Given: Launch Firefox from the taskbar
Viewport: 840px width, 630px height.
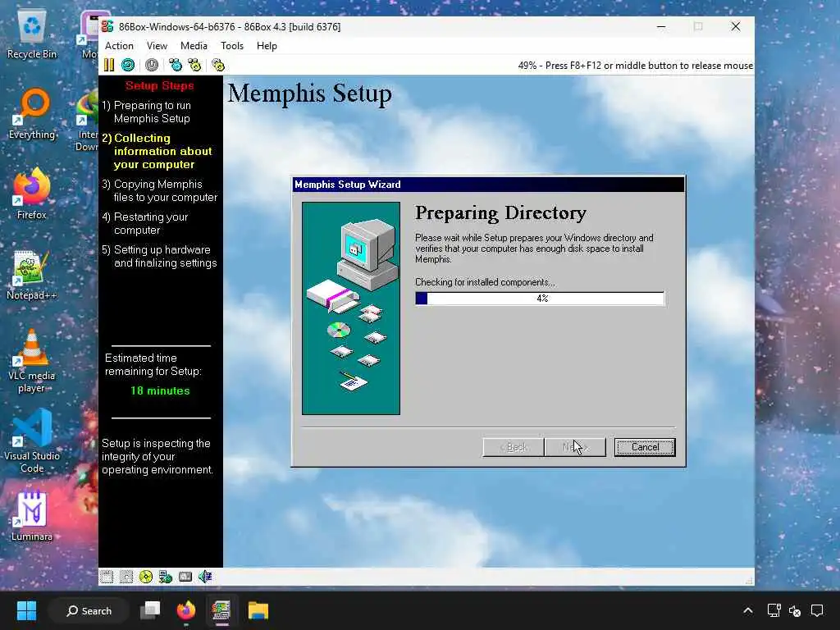Looking at the screenshot, I should tap(186, 610).
